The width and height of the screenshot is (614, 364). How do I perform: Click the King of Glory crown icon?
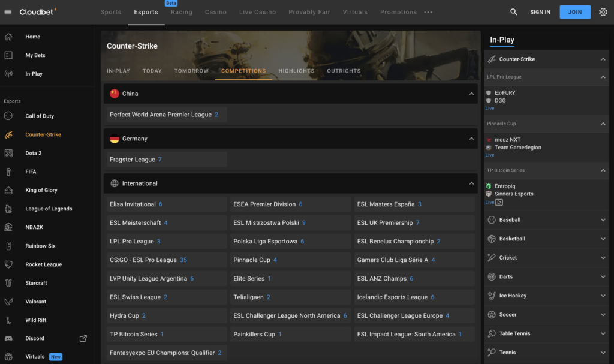coord(8,190)
